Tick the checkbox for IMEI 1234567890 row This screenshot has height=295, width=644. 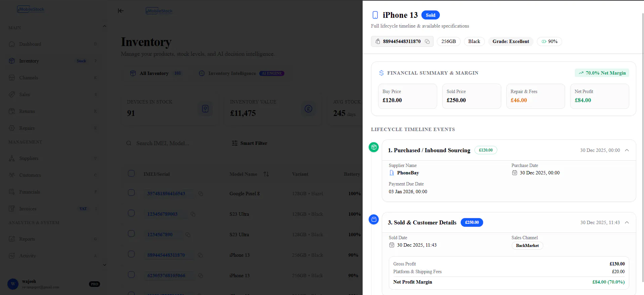click(131, 234)
